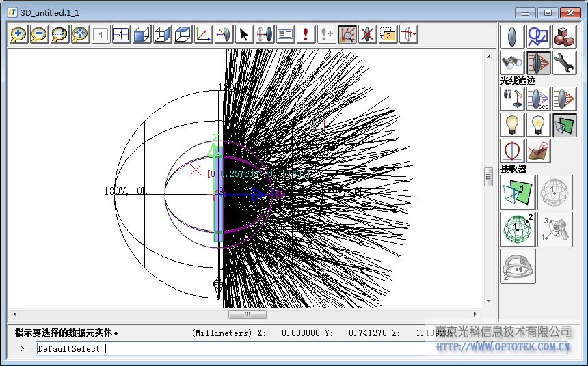Viewport: 588px width, 366px height.
Task: Maximize the 3D_untitled.1_1 window
Action: (548, 13)
